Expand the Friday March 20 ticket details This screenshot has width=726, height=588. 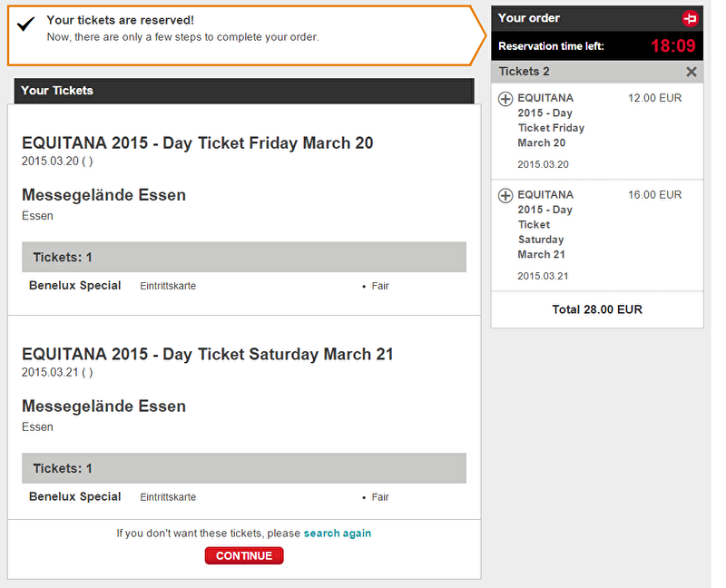tap(505, 99)
